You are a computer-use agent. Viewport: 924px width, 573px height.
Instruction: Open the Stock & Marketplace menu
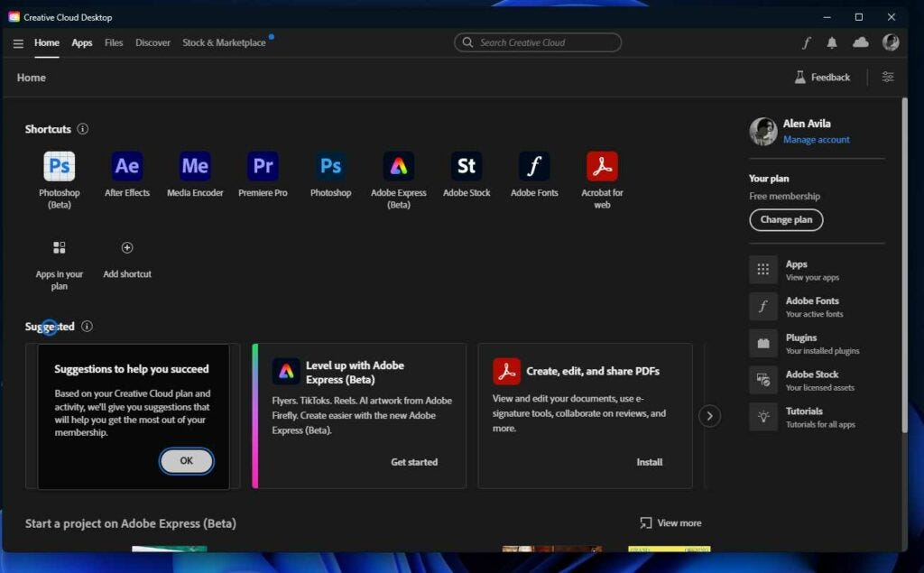coord(226,42)
